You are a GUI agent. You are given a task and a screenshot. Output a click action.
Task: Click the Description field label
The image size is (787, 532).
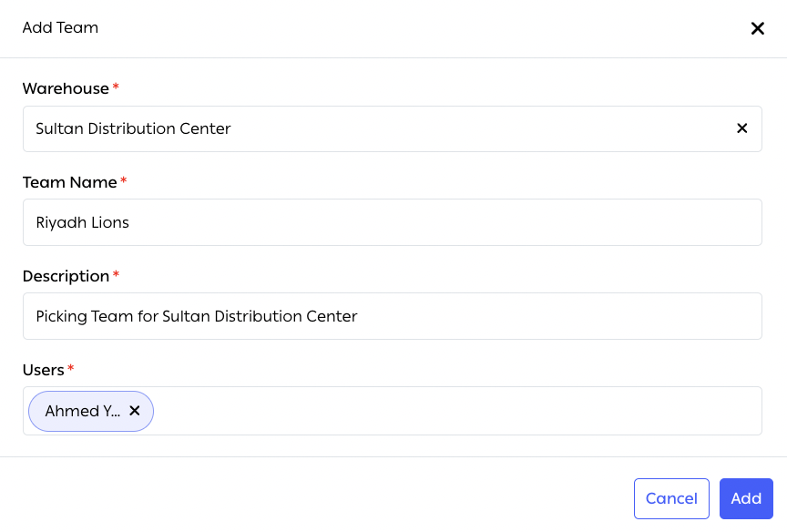tap(66, 276)
